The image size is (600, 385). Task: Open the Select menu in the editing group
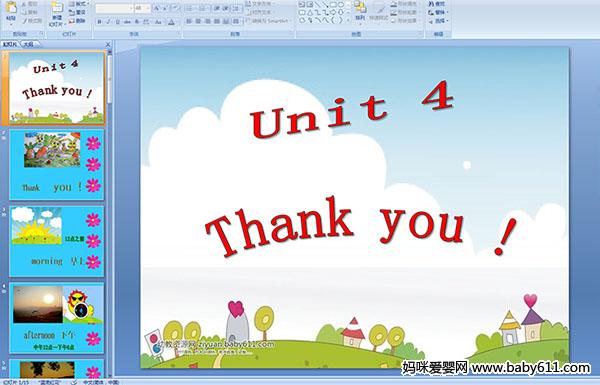(x=438, y=21)
